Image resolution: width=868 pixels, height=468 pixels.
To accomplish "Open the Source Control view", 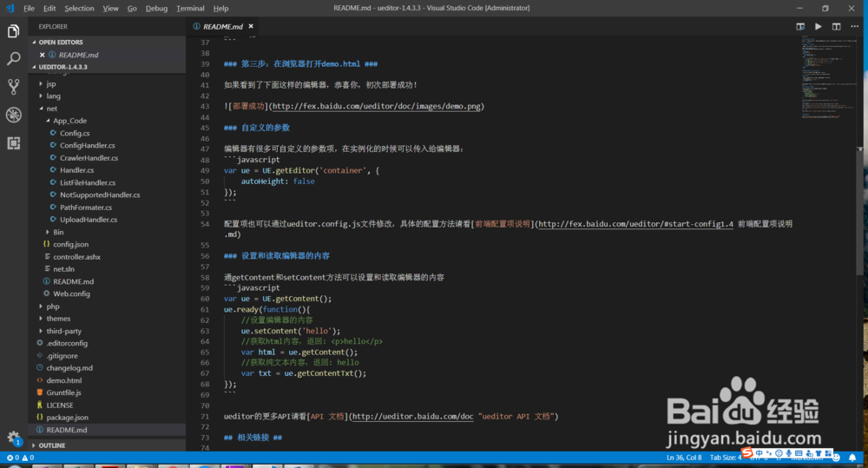I will (x=13, y=87).
